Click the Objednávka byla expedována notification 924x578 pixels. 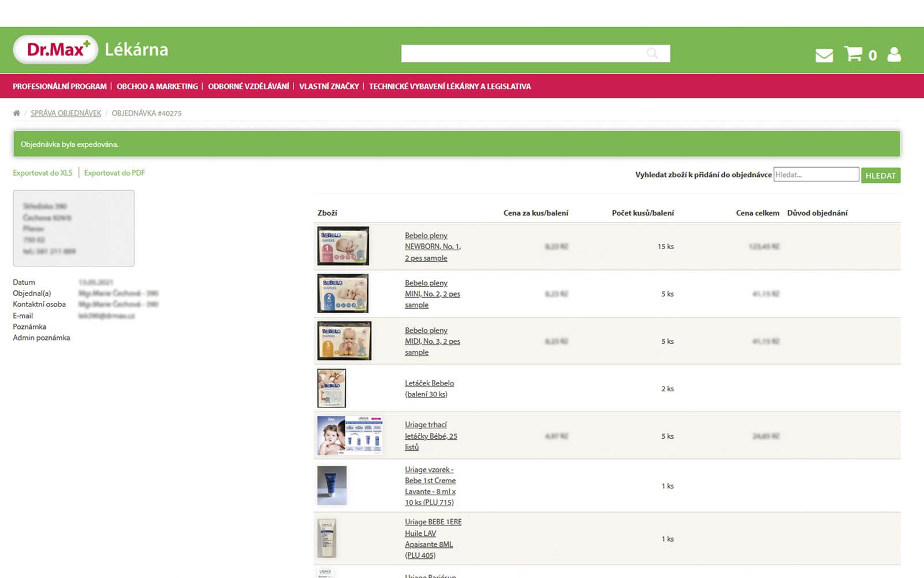(x=456, y=144)
